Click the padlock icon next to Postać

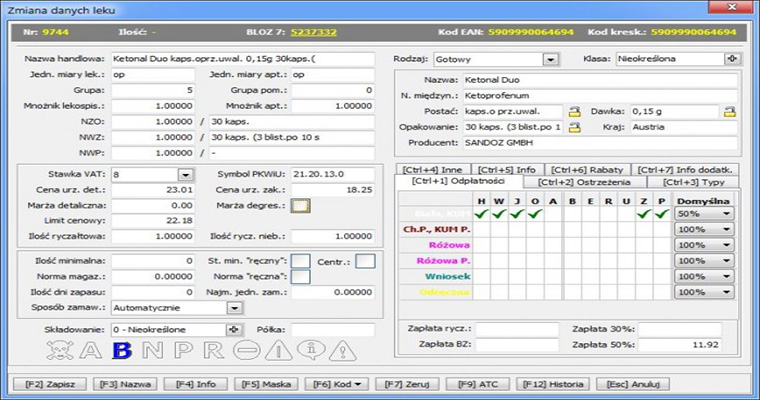(574, 111)
